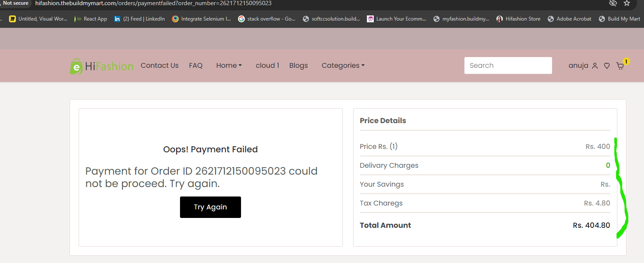Viewport: 644px width, 263px height.
Task: Click the Price Rs. (1) label
Action: coord(378,147)
